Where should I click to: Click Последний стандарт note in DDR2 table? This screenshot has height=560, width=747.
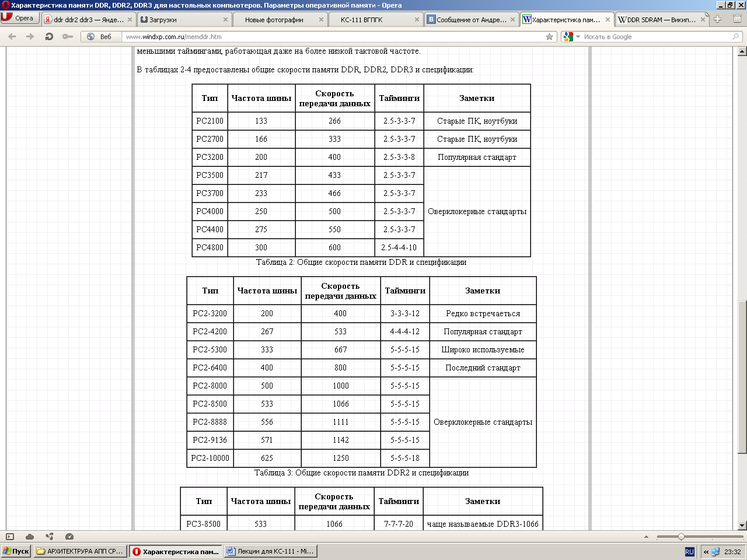[x=483, y=367]
